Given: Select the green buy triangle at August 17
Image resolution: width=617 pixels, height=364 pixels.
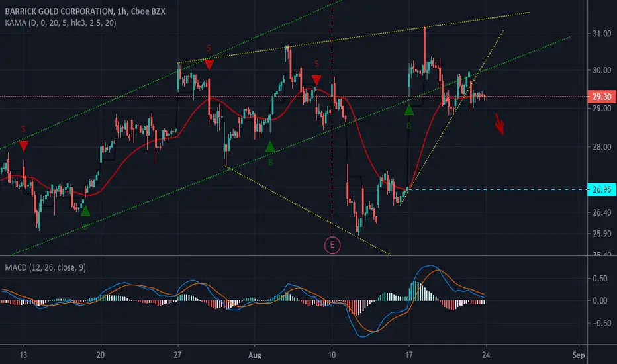Looking at the screenshot, I should [x=409, y=110].
